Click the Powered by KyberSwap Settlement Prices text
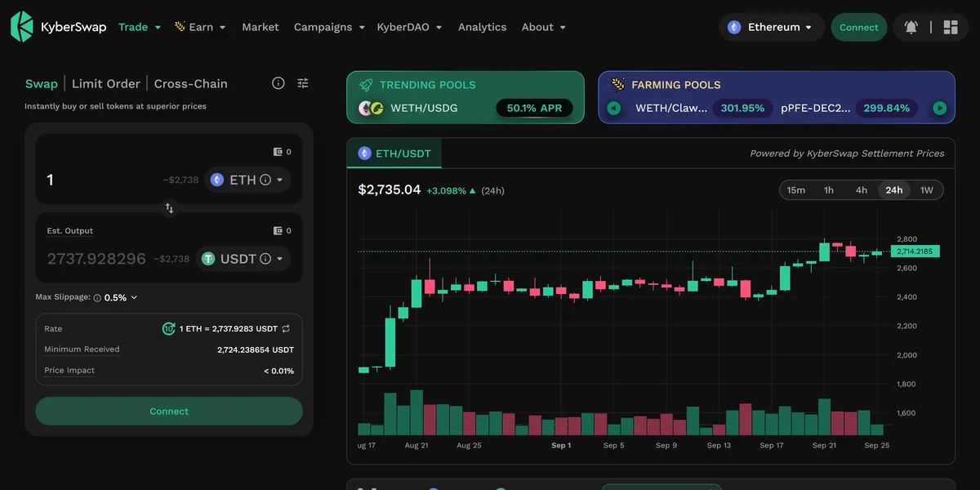The image size is (980, 490). tap(847, 154)
